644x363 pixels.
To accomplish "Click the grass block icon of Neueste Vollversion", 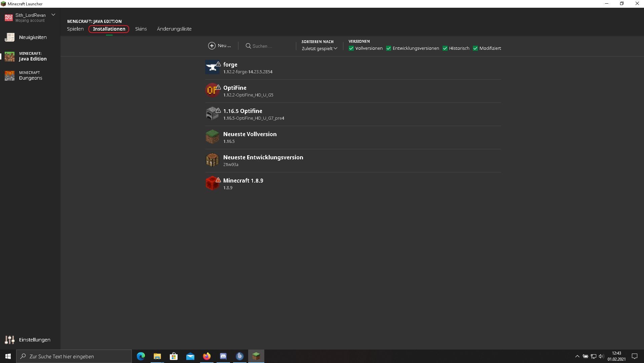I will pyautogui.click(x=212, y=137).
